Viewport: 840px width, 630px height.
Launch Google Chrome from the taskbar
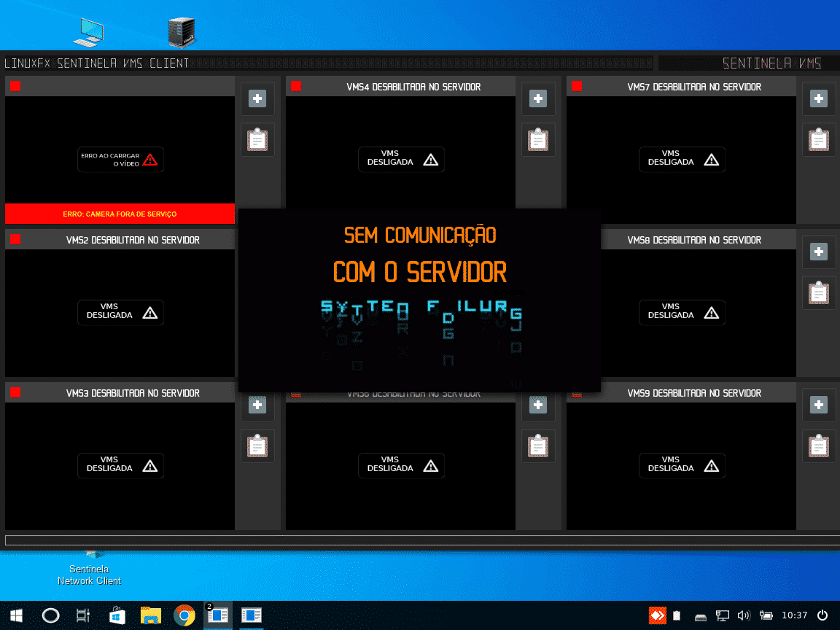click(184, 616)
